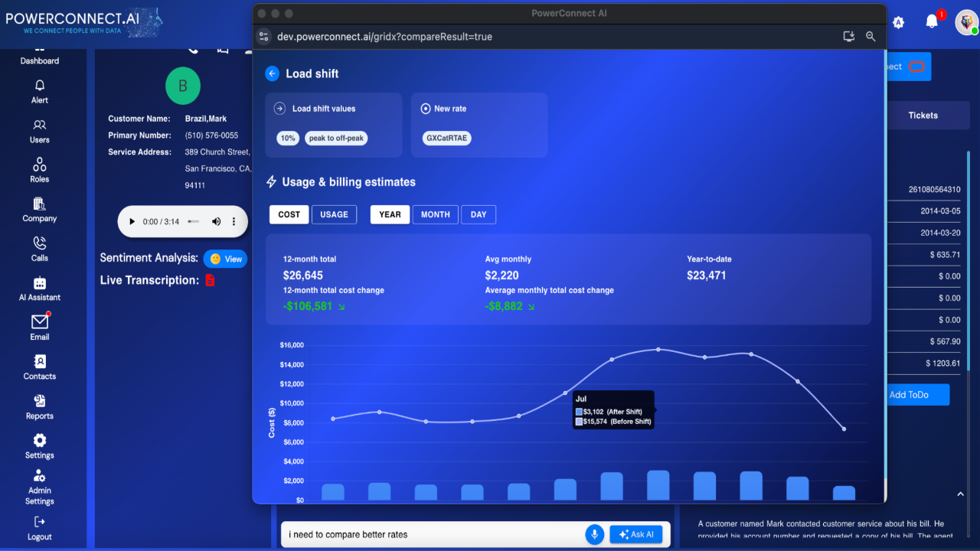Open the Live Transcription document icon
Image resolution: width=980 pixels, height=551 pixels.
click(210, 280)
